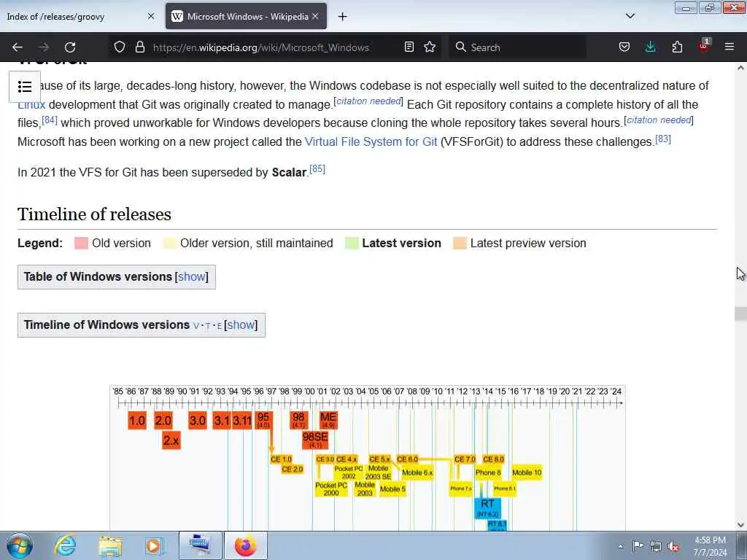This screenshot has width=747, height=560.
Task: Open citation reference 83
Action: 663,139
